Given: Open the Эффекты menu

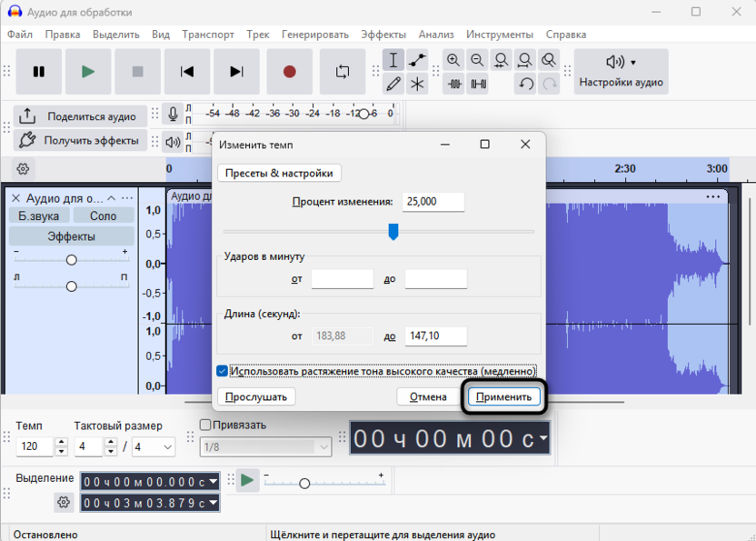Looking at the screenshot, I should pos(383,35).
